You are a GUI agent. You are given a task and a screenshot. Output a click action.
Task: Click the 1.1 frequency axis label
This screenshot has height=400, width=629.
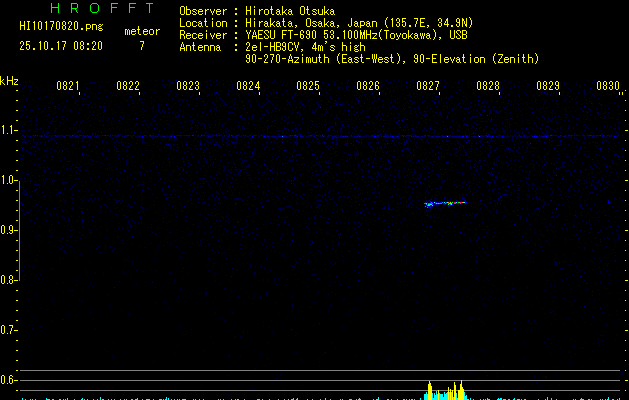[x=9, y=130]
